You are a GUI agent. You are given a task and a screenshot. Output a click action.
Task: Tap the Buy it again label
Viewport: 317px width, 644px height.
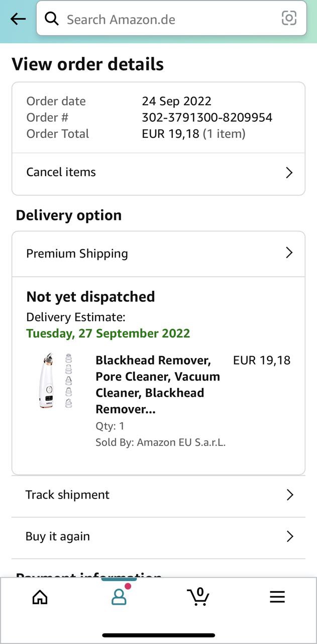pos(58,536)
